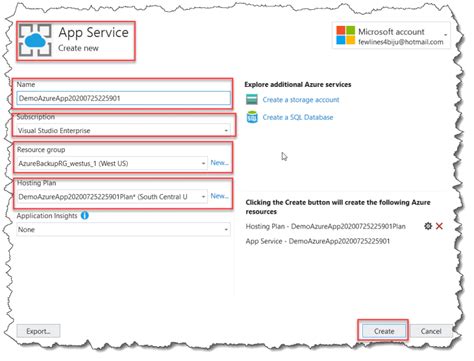Click the fewlines4biju@hotmail.com account email
This screenshot has height=361, width=474.
pyautogui.click(x=401, y=42)
